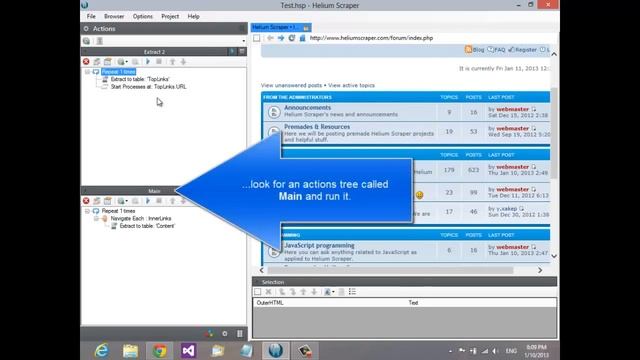
Task: Click the page icon beside the URL
Action: tap(302, 38)
